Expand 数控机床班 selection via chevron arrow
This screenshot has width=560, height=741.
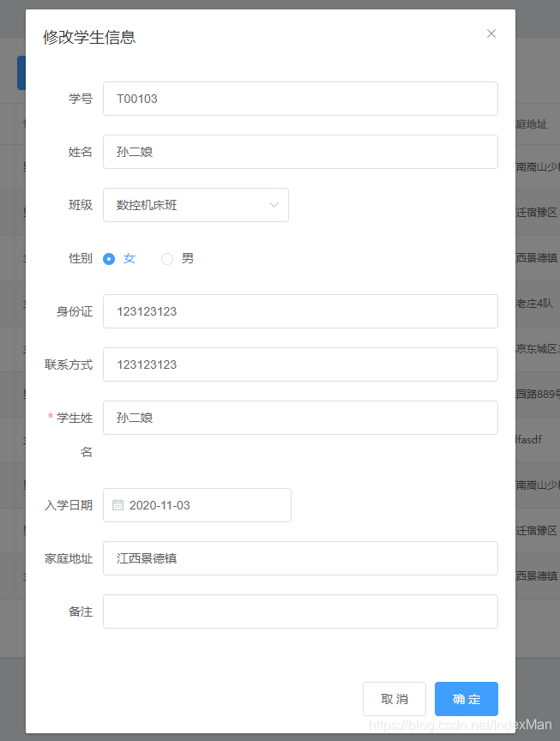274,205
